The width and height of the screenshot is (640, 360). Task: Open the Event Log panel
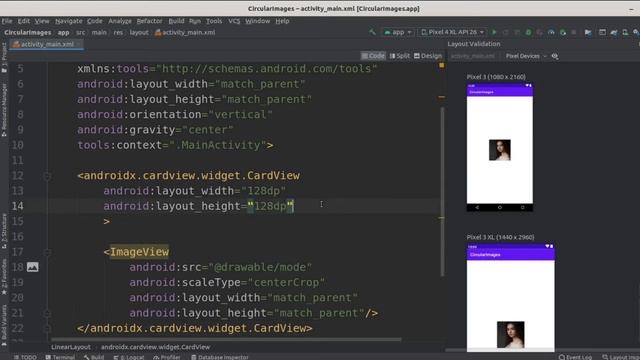pyautogui.click(x=575, y=357)
